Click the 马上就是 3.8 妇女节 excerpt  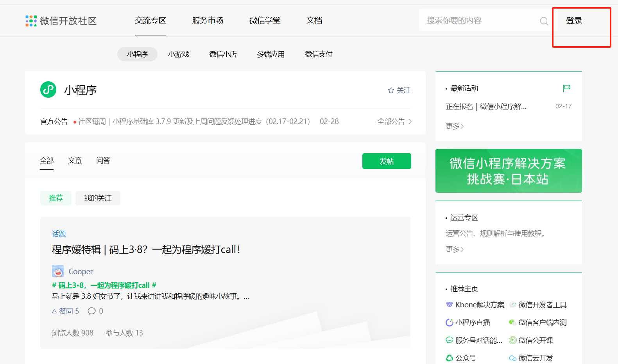tap(150, 296)
